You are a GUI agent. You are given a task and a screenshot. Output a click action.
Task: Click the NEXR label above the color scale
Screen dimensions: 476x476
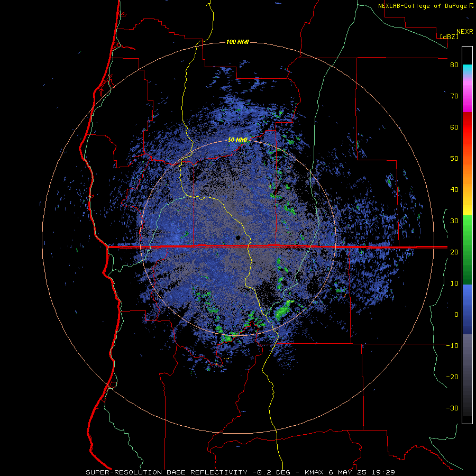point(465,32)
